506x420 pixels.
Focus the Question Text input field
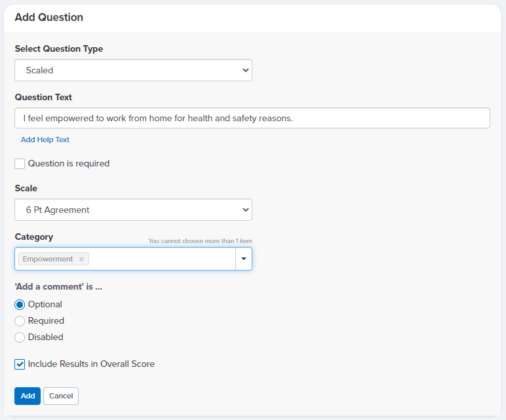pos(252,118)
